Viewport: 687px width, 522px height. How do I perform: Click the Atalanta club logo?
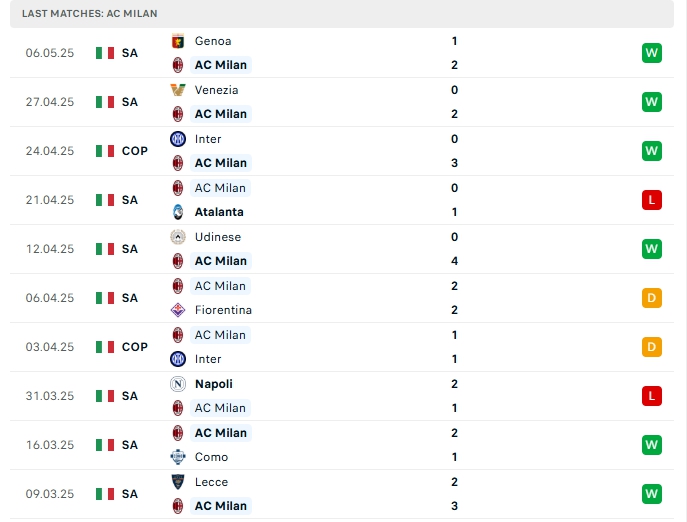tap(177, 212)
